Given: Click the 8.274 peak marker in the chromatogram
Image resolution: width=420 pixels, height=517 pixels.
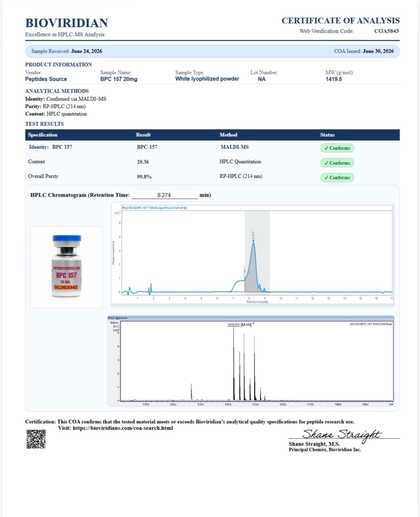Looking at the screenshot, I should tap(253, 241).
